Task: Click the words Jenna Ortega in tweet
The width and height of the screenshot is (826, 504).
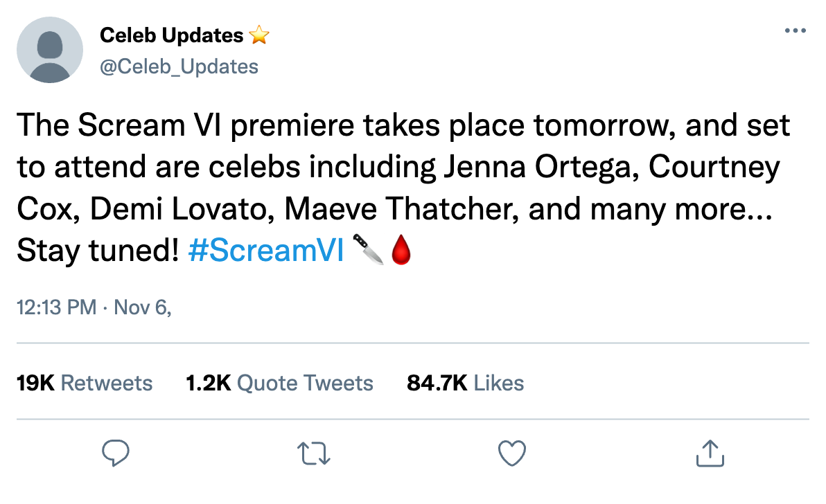Action: (541, 168)
